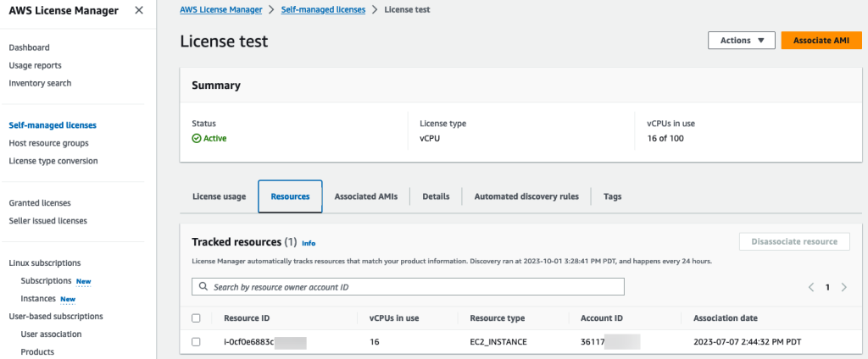Click the Disassociate resource button

coord(794,241)
